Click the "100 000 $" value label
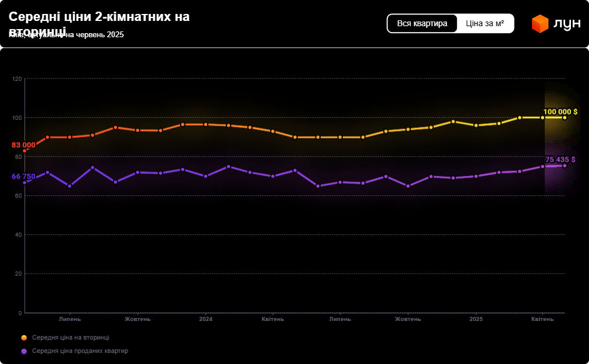Viewport: 589px width, 364px height. 560,111
